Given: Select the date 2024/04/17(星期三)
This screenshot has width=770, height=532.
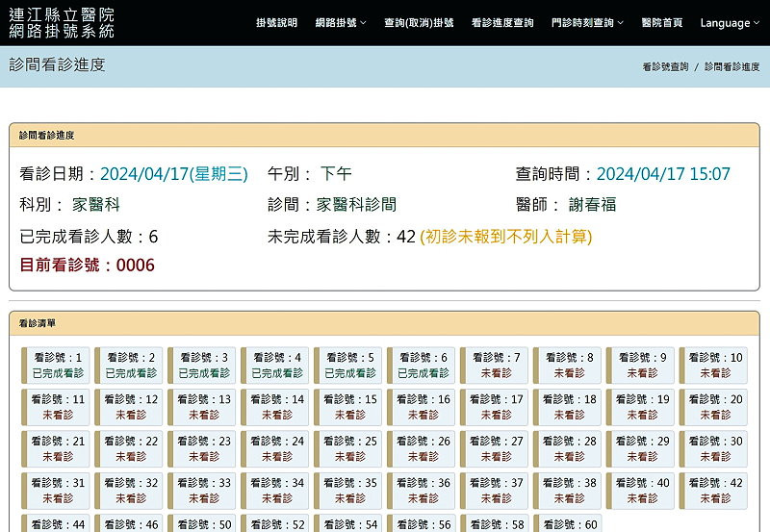Looking at the screenshot, I should [x=174, y=174].
